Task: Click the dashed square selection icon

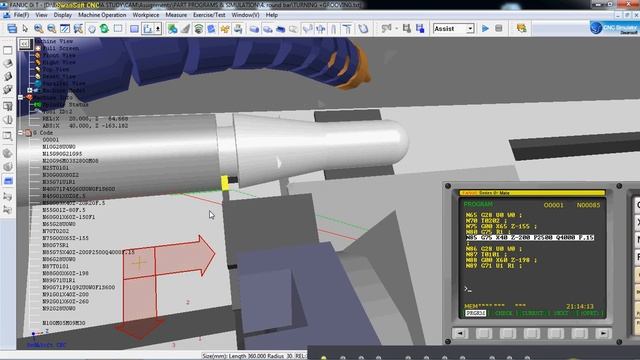Action: [118, 29]
